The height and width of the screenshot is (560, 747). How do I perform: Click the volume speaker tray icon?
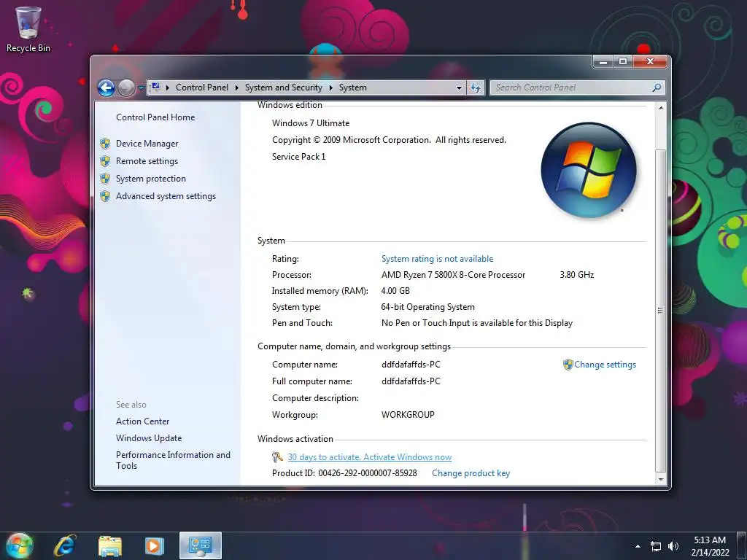673,546
